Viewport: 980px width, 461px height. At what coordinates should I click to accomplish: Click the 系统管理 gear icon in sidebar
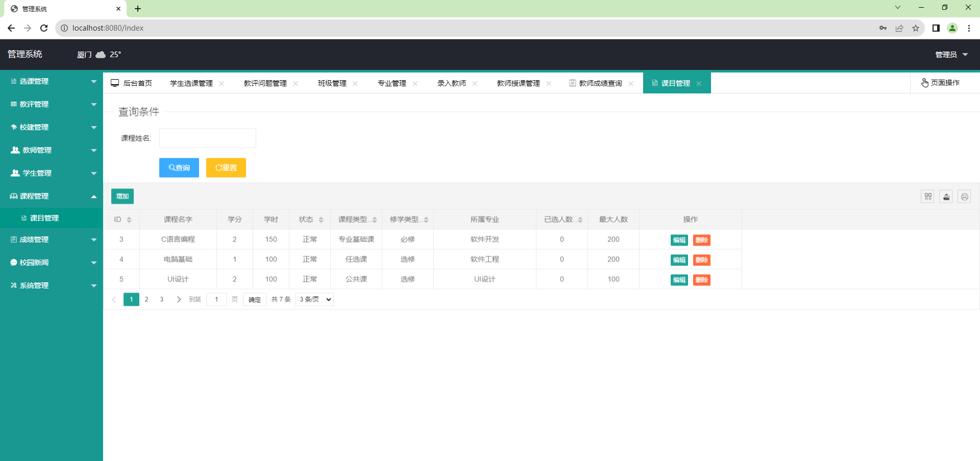13,285
